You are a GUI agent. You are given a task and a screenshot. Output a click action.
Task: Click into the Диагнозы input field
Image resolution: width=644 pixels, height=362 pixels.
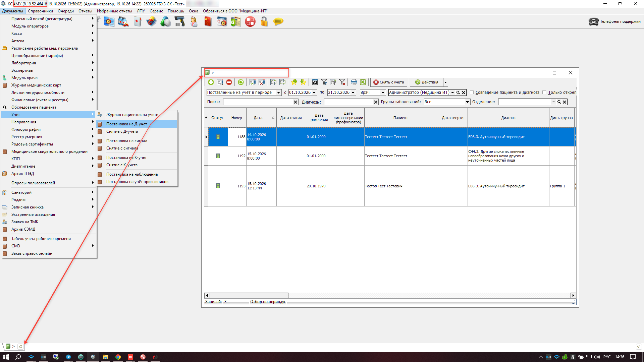click(349, 102)
